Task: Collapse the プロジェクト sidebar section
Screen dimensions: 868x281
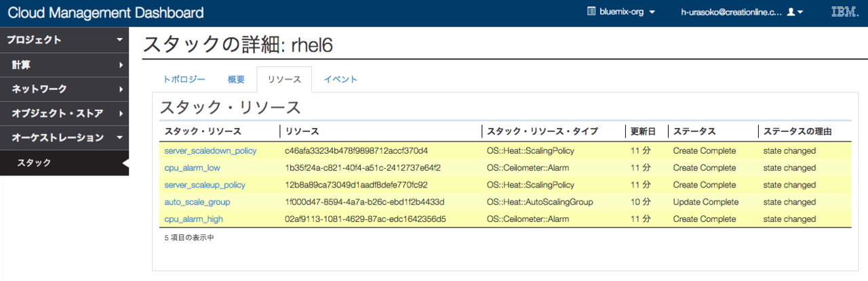Action: click(x=64, y=40)
